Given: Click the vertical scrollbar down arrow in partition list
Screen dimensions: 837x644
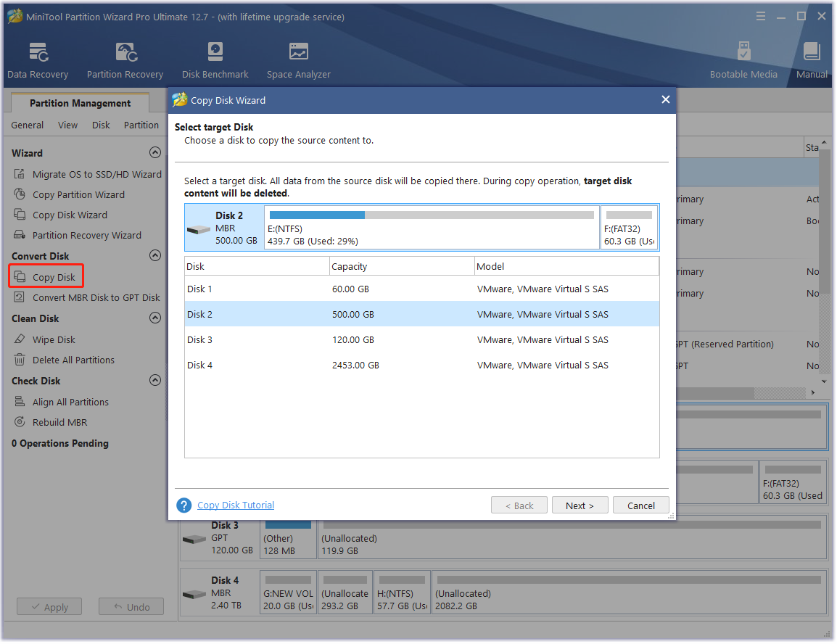Looking at the screenshot, I should [x=824, y=381].
